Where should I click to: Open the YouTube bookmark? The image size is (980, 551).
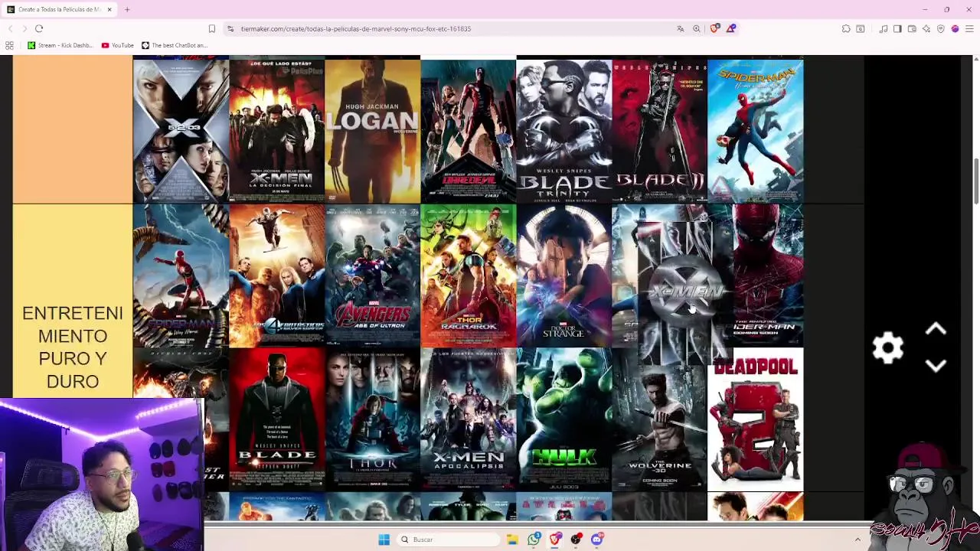(x=117, y=45)
